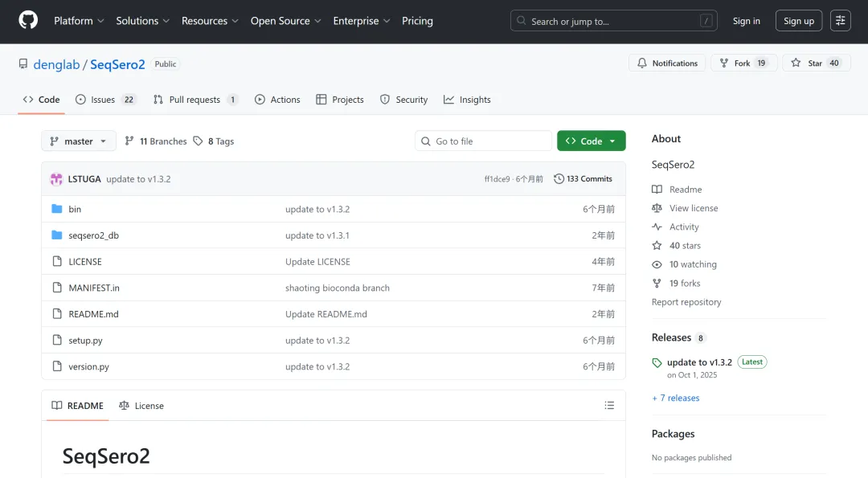Open the README outline list icon

609,406
